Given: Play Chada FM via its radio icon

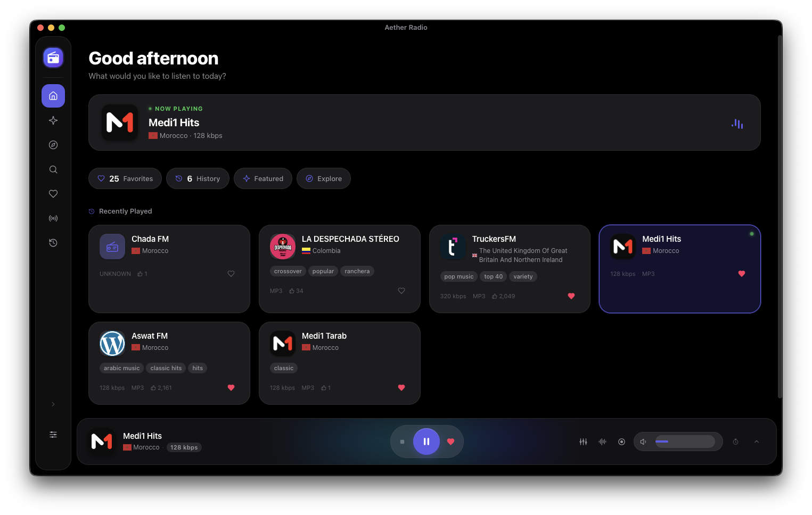Looking at the screenshot, I should pos(112,247).
